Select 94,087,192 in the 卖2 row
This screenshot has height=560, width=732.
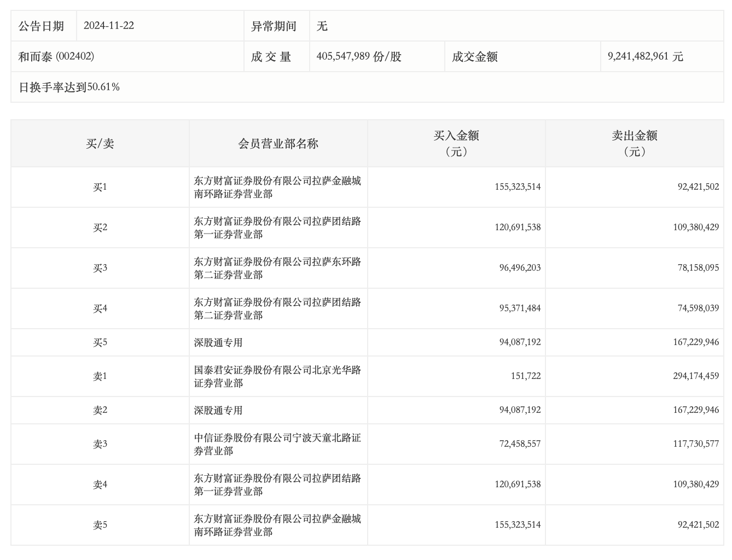click(520, 410)
